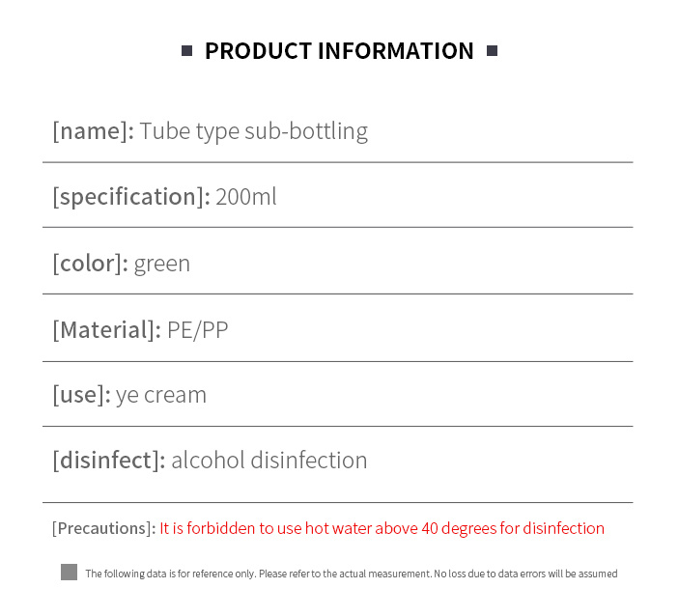Click the word INFORMATION in the title
This screenshot has width=679, height=616.
pyautogui.click(x=396, y=51)
